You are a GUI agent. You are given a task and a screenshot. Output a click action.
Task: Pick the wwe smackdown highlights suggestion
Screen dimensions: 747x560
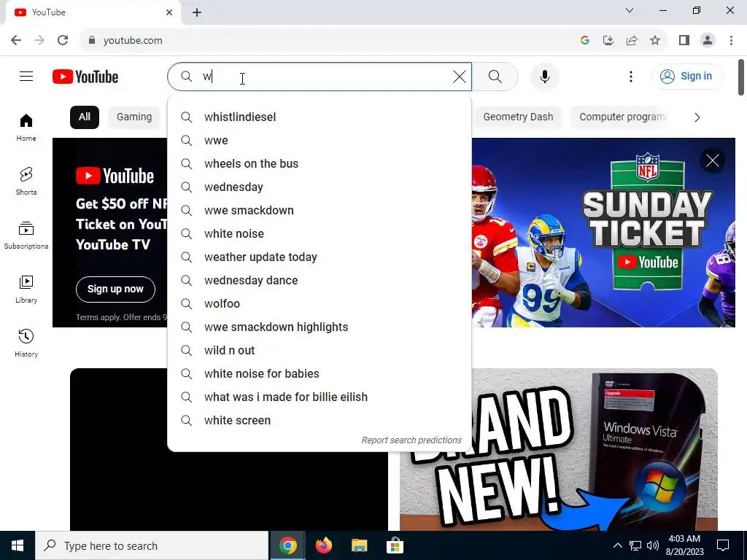coord(320,327)
